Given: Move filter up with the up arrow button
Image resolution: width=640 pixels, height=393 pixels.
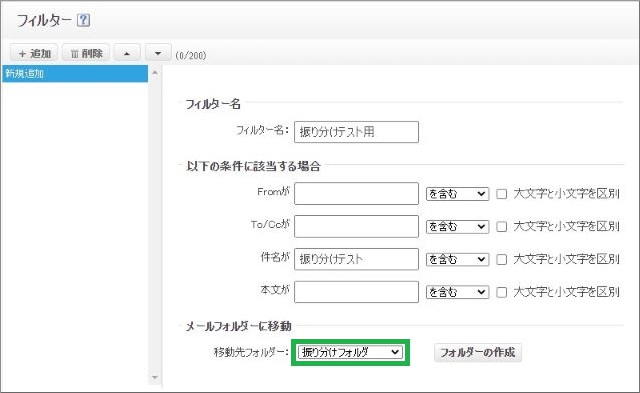Looking at the screenshot, I should (127, 53).
